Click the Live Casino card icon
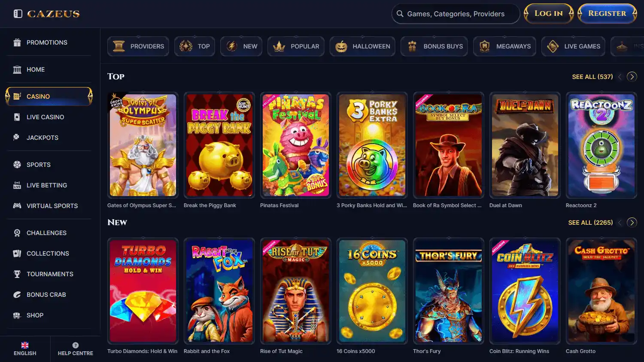This screenshot has height=362, width=644. coord(17,117)
